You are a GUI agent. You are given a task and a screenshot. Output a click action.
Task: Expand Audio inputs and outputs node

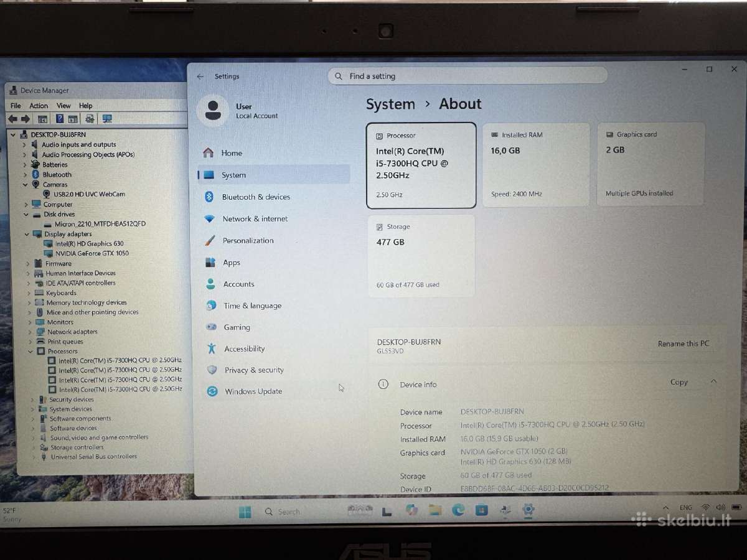pos(25,144)
